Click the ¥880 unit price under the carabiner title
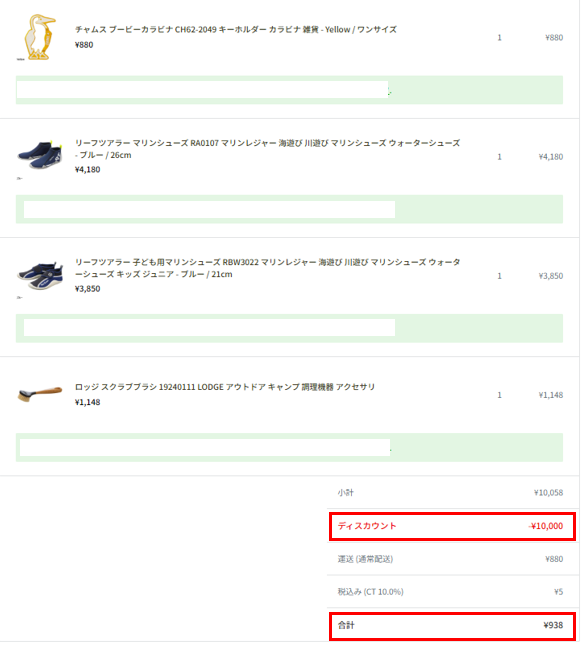The image size is (583, 646). pyautogui.click(x=84, y=44)
